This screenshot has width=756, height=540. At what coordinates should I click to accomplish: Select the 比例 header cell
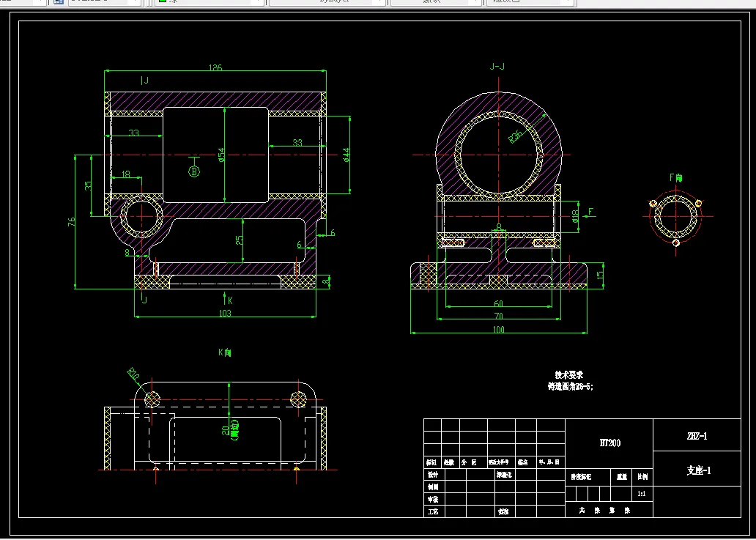642,477
